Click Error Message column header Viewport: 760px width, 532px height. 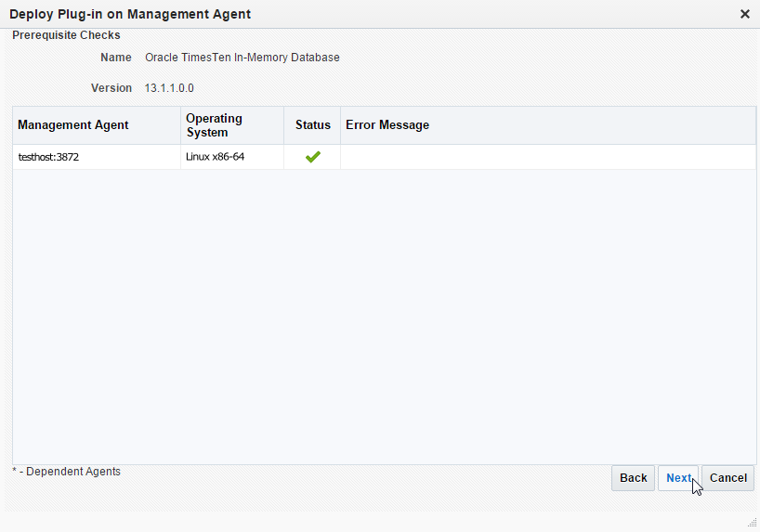coord(548,125)
